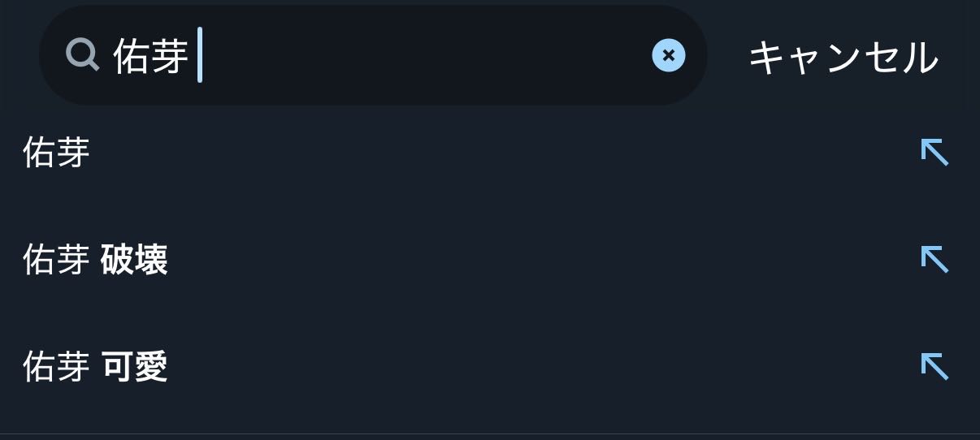Clear the search text with the x button

[x=668, y=55]
